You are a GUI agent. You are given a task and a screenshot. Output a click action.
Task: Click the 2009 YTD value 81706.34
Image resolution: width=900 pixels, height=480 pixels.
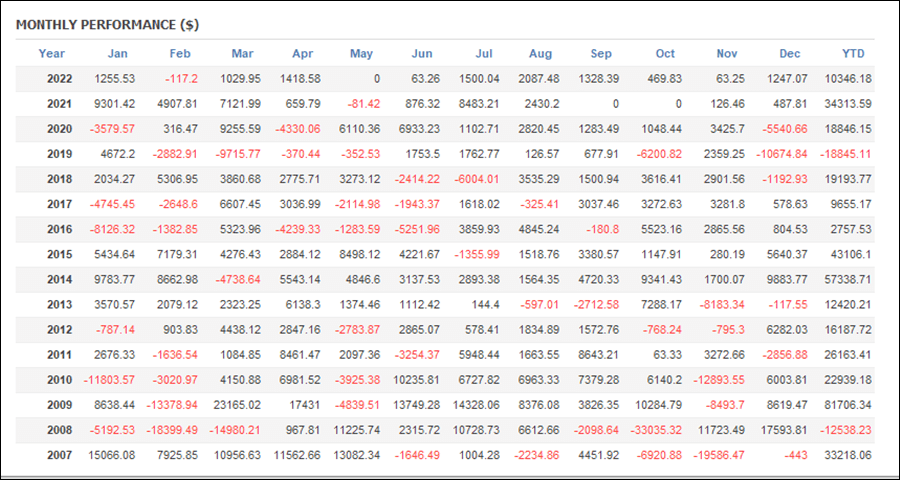click(848, 405)
